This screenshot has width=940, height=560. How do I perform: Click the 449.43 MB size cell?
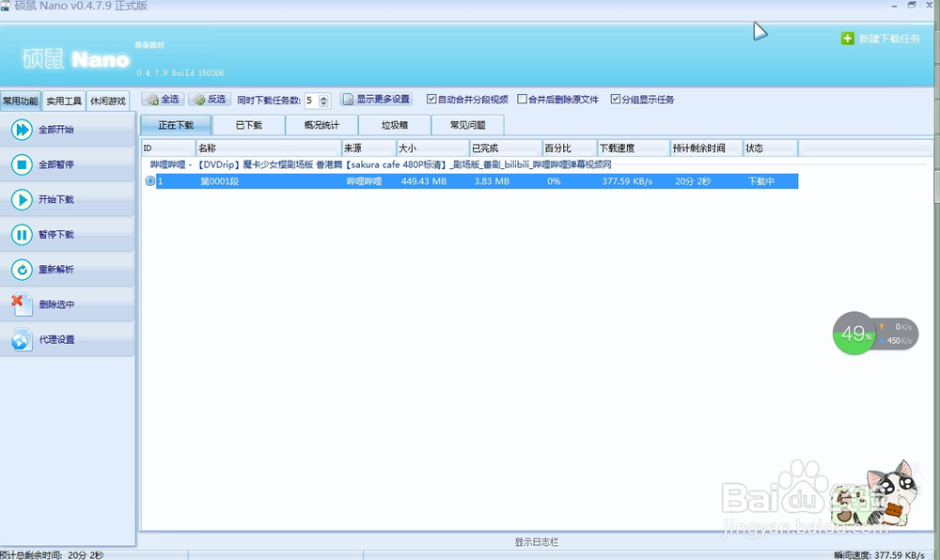pyautogui.click(x=424, y=181)
